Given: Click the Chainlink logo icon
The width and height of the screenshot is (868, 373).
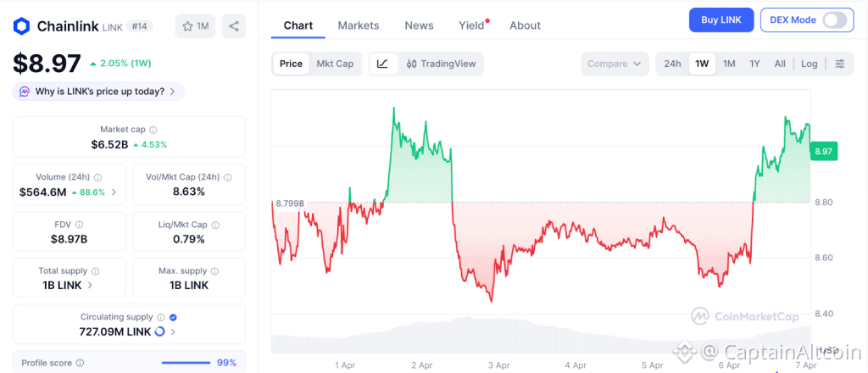Looking at the screenshot, I should pos(21,26).
